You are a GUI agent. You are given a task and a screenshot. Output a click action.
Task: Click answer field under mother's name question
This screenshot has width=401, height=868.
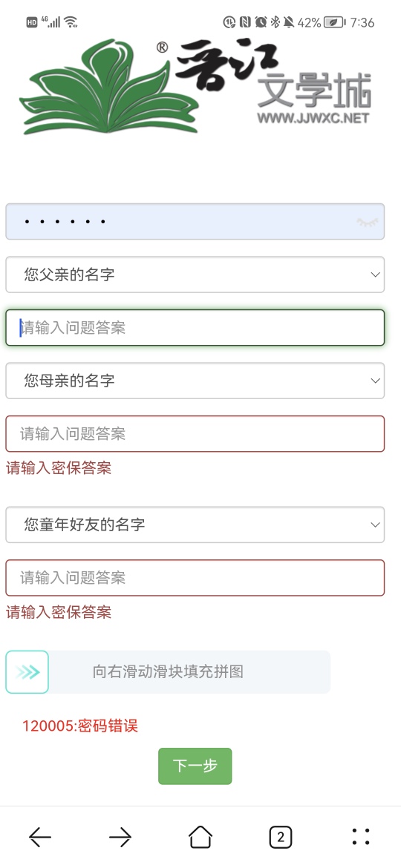click(x=195, y=433)
